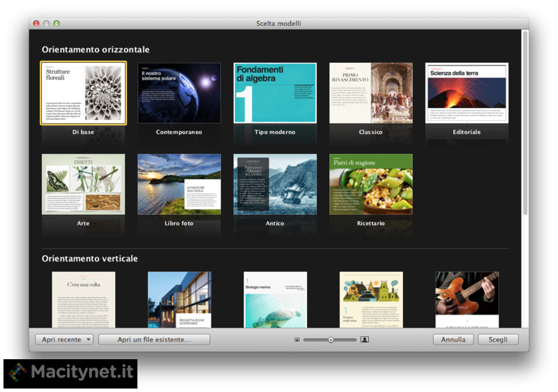
Task: Select the Di base template thumbnail
Action: pyautogui.click(x=83, y=93)
